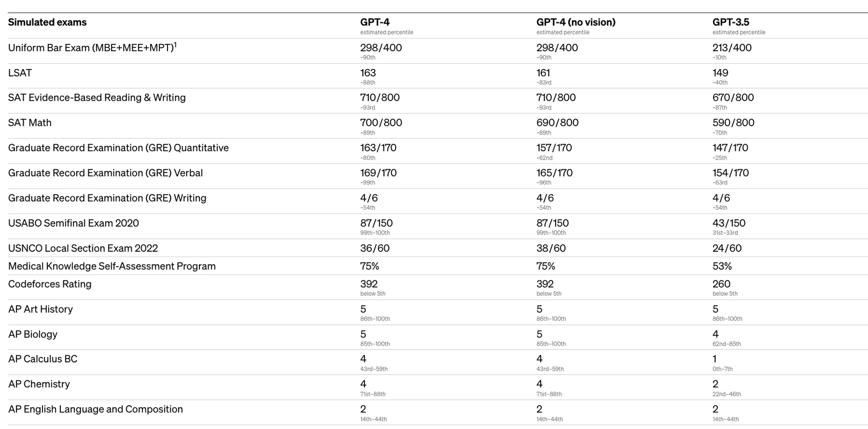Click the 'AP Calculus BC' row label
868x429 pixels.
pyautogui.click(x=43, y=359)
